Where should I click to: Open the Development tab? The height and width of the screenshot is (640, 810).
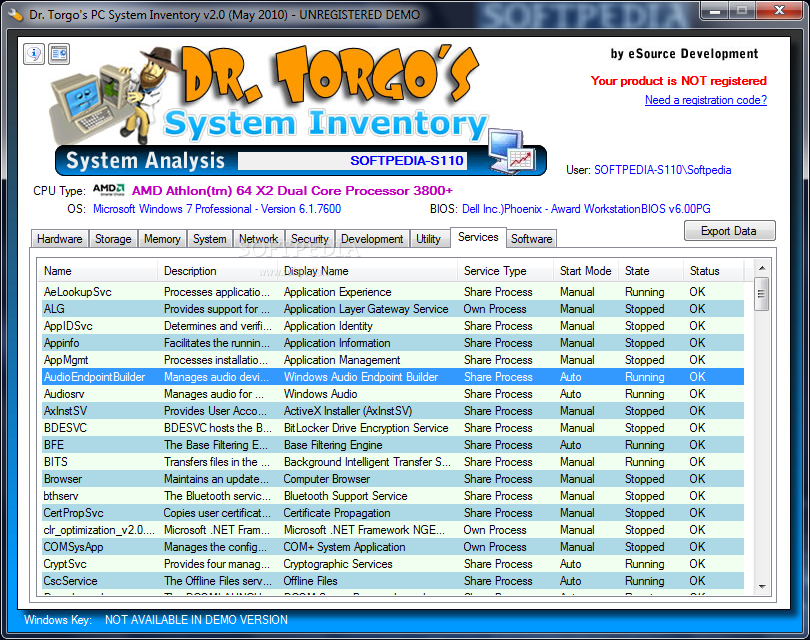click(372, 239)
